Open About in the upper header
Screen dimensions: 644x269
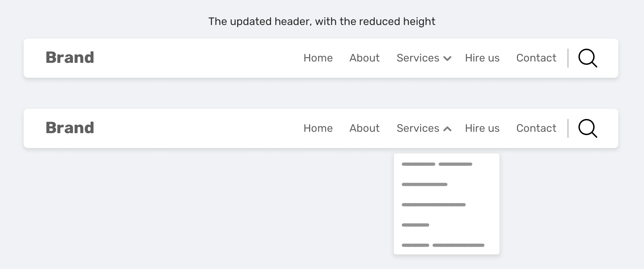[x=365, y=58]
